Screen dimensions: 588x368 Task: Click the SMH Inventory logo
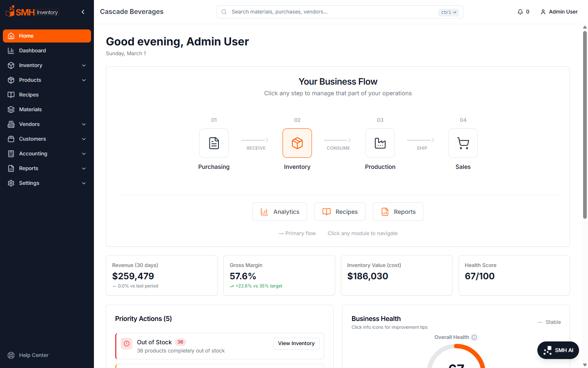click(x=32, y=11)
